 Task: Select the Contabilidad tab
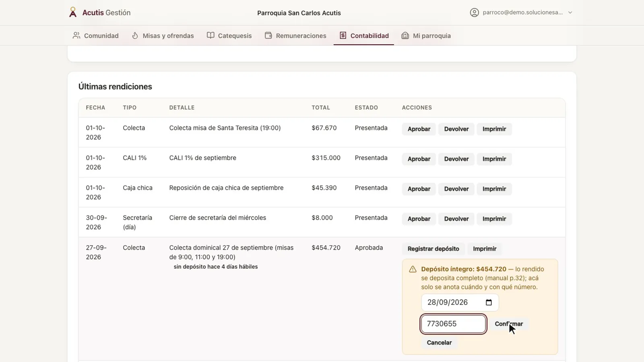(x=364, y=35)
